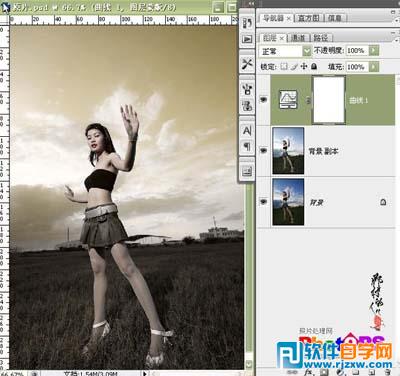Click the Curves adjustment layer icon
This screenshot has height=376, width=400.
tap(288, 100)
